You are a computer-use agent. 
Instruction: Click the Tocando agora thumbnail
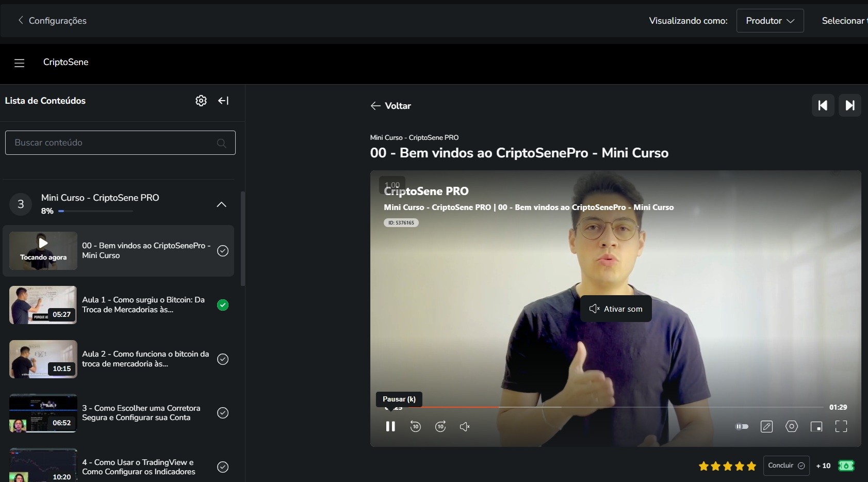point(43,251)
